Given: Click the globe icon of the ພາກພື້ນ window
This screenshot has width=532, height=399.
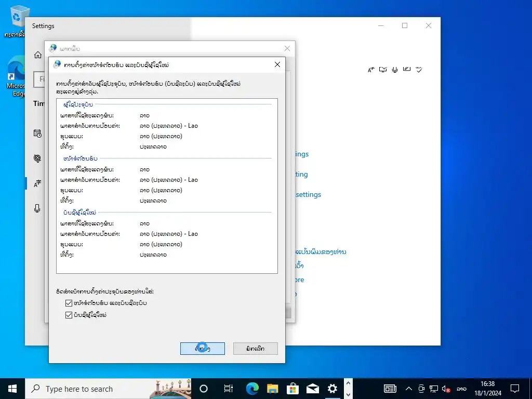Looking at the screenshot, I should click(53, 48).
